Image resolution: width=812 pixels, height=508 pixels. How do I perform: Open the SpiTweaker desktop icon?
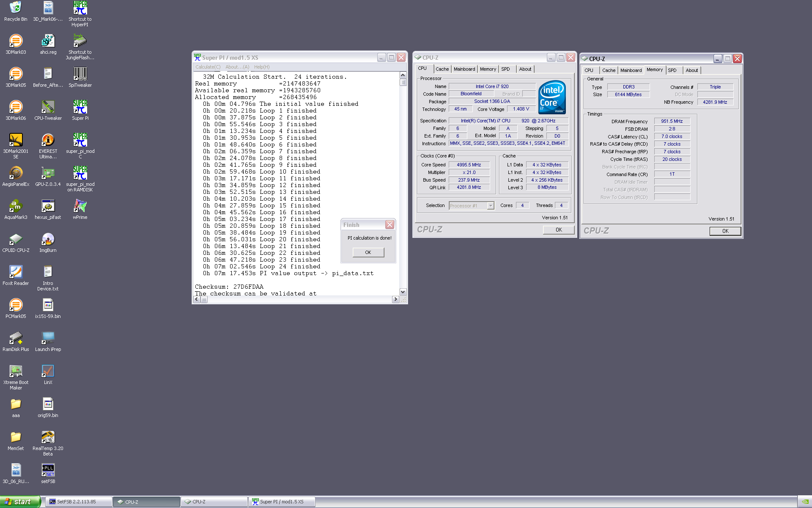[80, 77]
